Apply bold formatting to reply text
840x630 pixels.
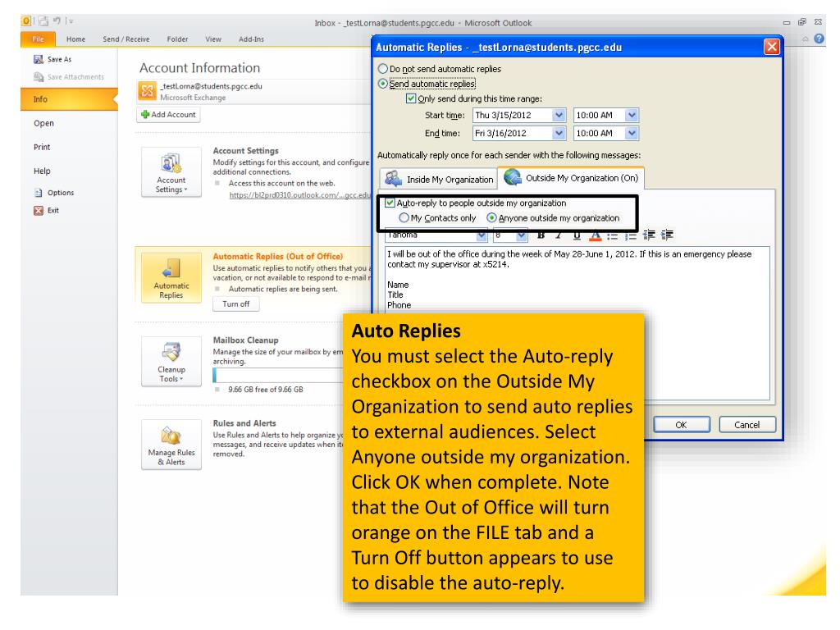pos(541,235)
